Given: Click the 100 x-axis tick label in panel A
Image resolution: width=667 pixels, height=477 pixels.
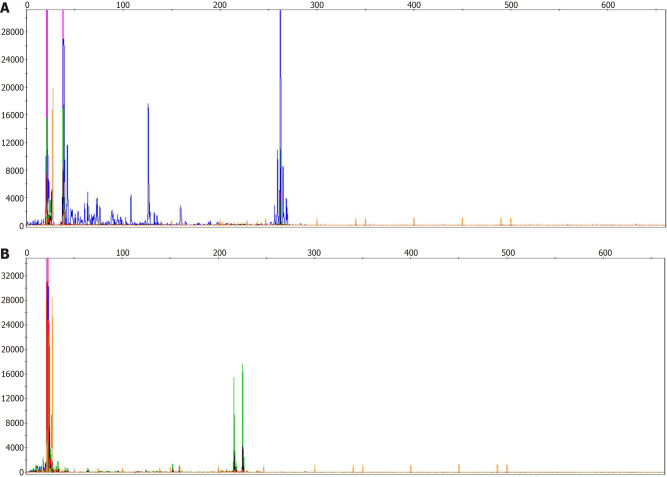Looking at the screenshot, I should [x=123, y=5].
